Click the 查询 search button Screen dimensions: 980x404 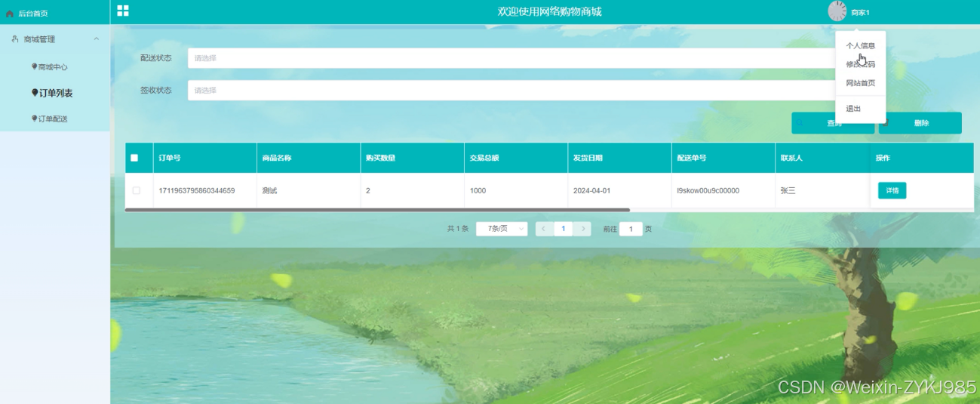pyautogui.click(x=833, y=123)
